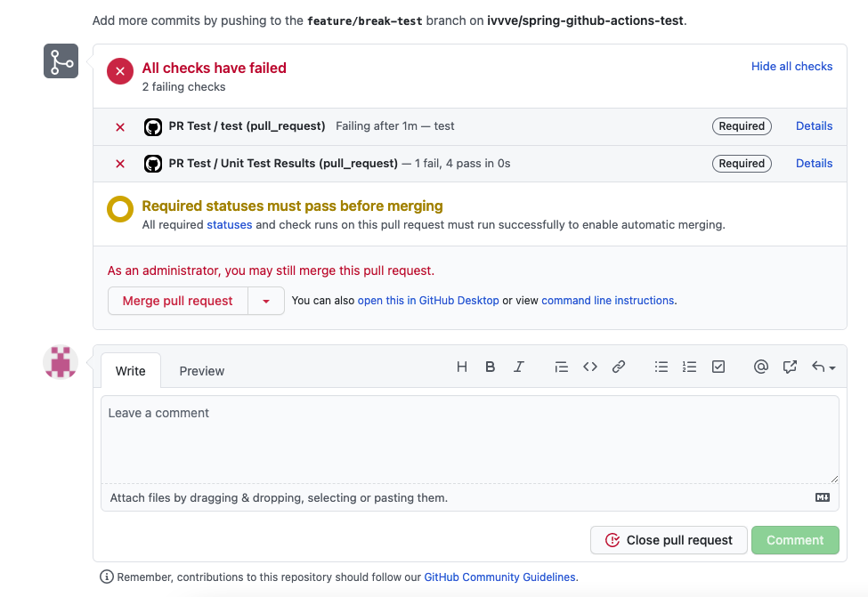Click Required badge on Unit Test Results row

(742, 164)
